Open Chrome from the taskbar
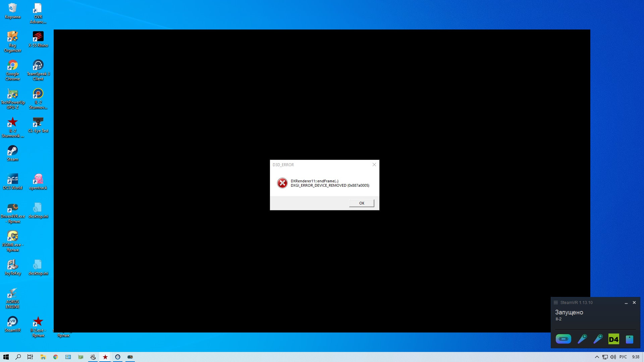This screenshot has height=362, width=644. [55, 357]
